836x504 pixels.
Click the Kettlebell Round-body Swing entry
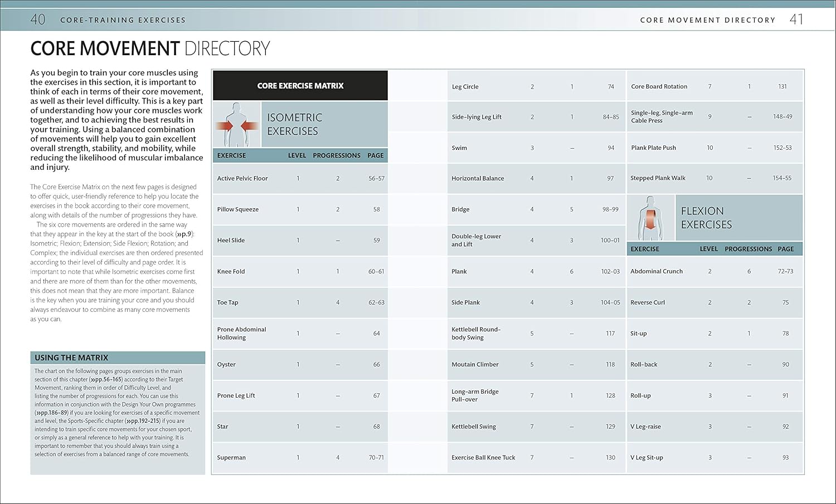coord(476,333)
